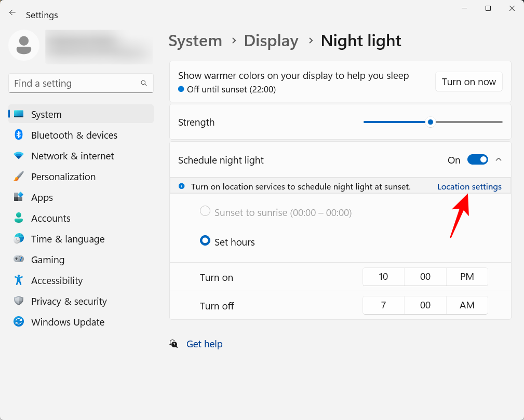The height and width of the screenshot is (420, 524).
Task: Navigate to System via breadcrumb
Action: point(195,40)
